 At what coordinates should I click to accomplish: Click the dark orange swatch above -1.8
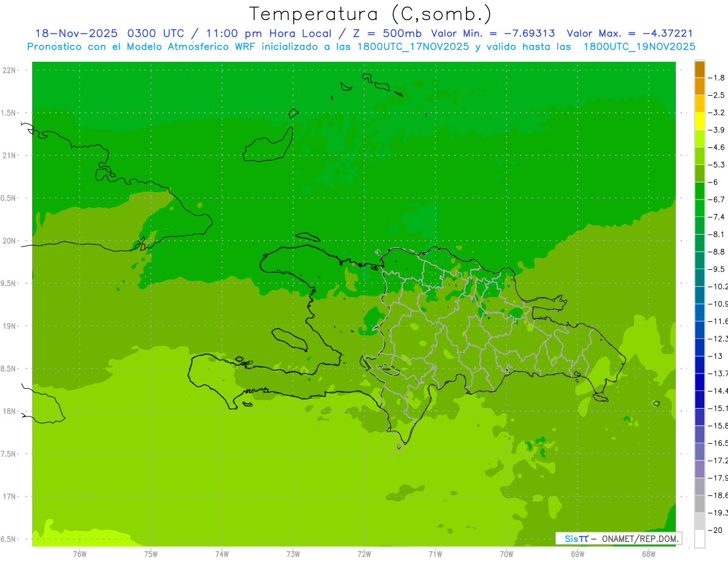[x=699, y=69]
